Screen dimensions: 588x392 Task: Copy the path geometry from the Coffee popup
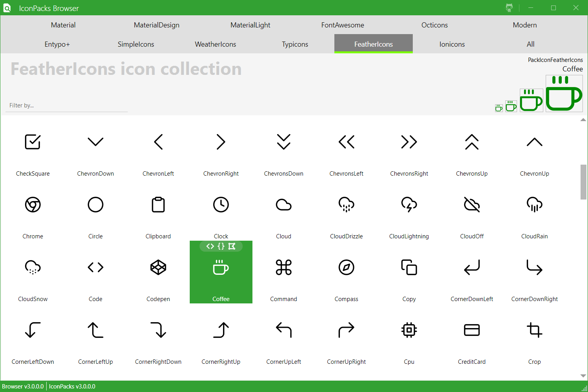point(232,247)
